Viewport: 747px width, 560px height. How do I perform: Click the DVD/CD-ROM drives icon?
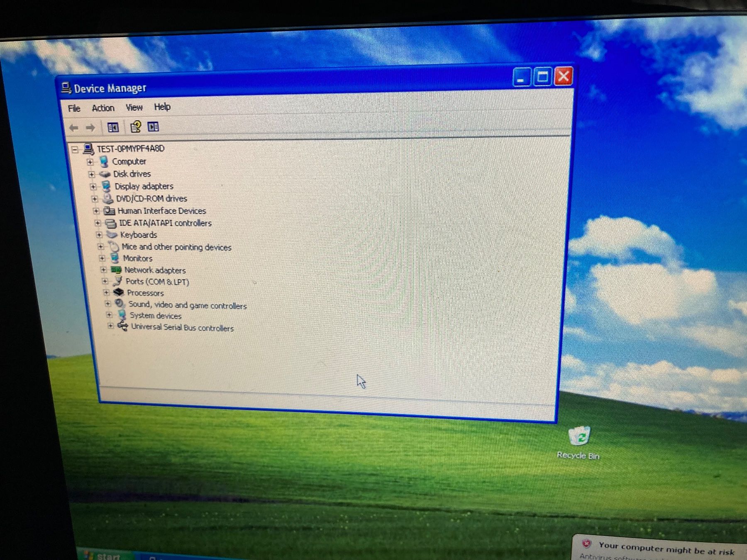[x=108, y=198]
